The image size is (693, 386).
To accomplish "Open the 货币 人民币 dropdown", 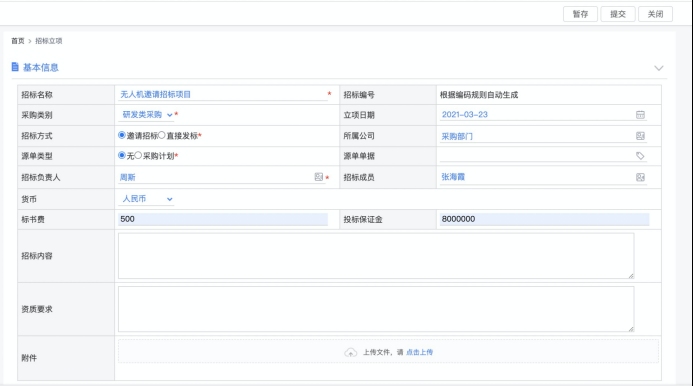I will click(x=146, y=199).
